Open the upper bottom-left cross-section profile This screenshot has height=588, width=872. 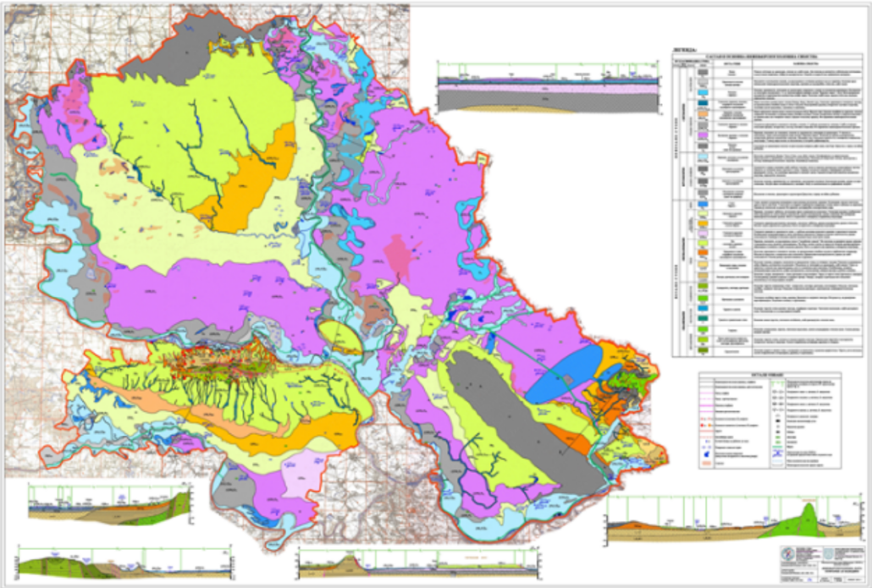click(x=110, y=504)
